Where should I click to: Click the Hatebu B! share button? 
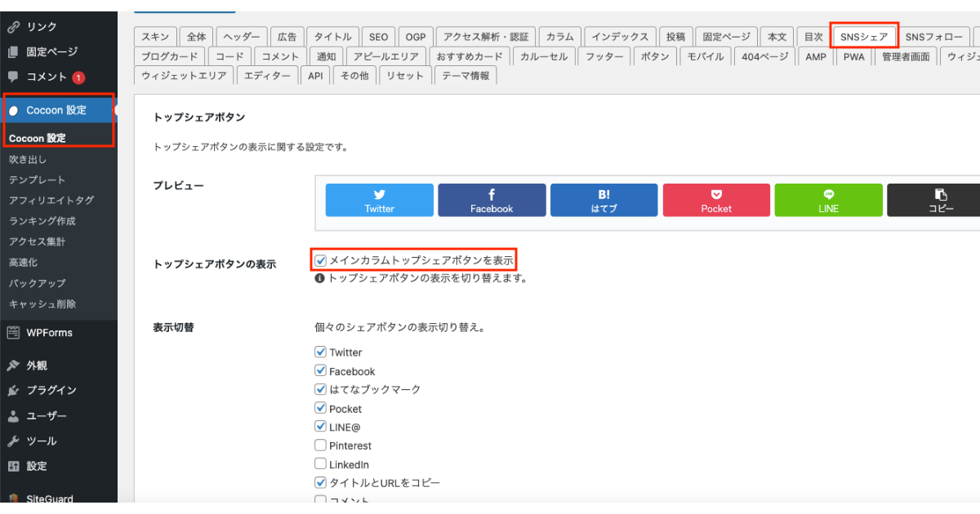coord(604,200)
